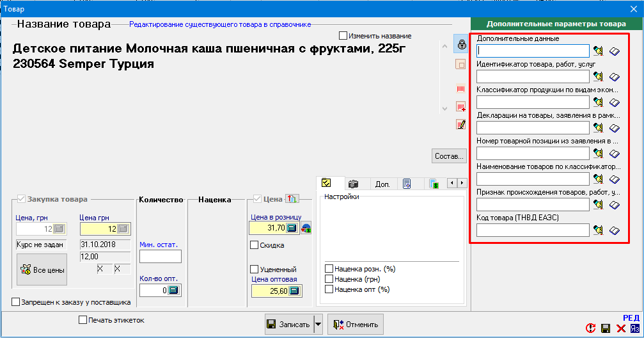Screen dimensions: 644x338
Task: Toggle Запрещен к заказу у поставщика checkbox
Action: click(16, 302)
